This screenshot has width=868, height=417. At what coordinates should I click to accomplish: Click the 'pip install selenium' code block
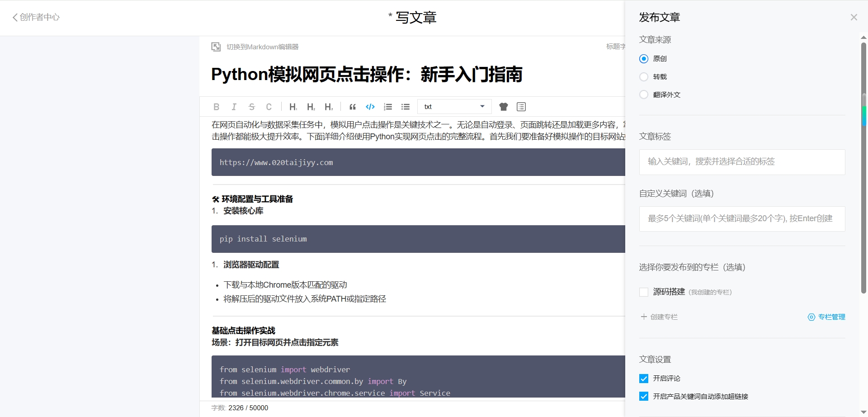[x=418, y=239]
